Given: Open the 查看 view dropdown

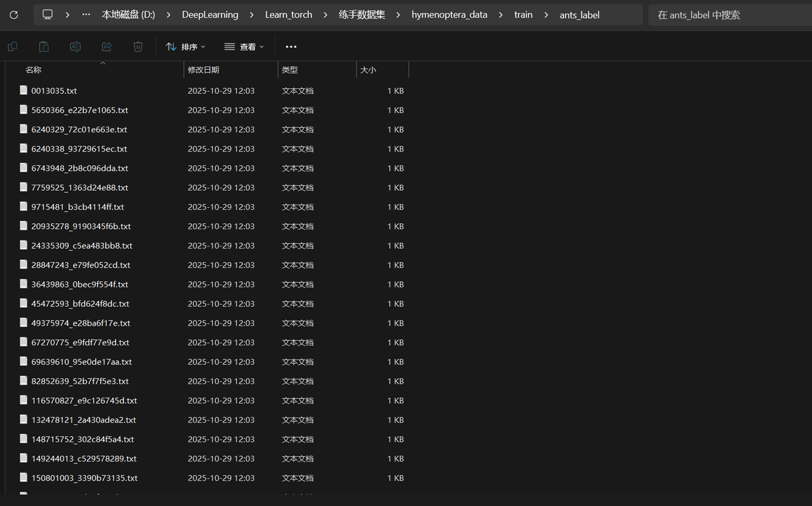Looking at the screenshot, I should pos(244,47).
